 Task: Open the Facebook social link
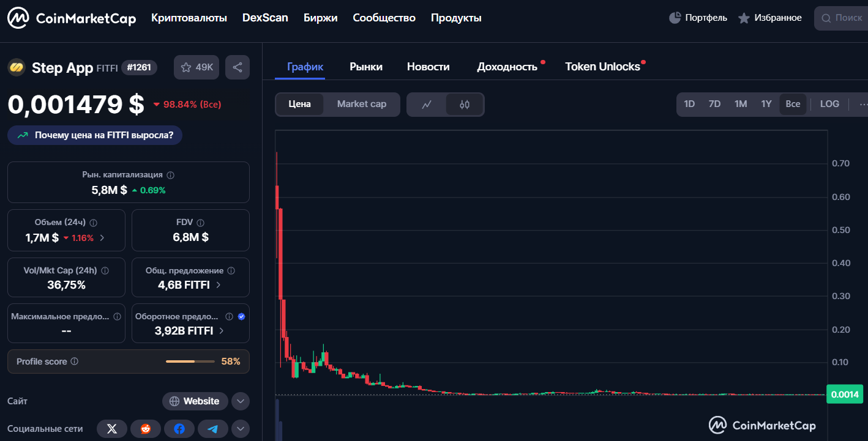(x=179, y=429)
